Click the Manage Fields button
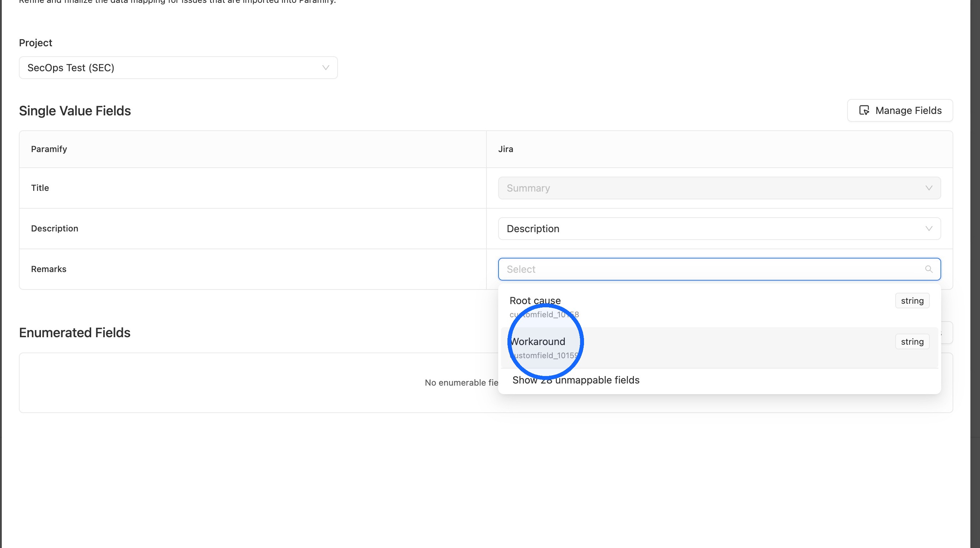Image resolution: width=980 pixels, height=548 pixels. point(900,110)
